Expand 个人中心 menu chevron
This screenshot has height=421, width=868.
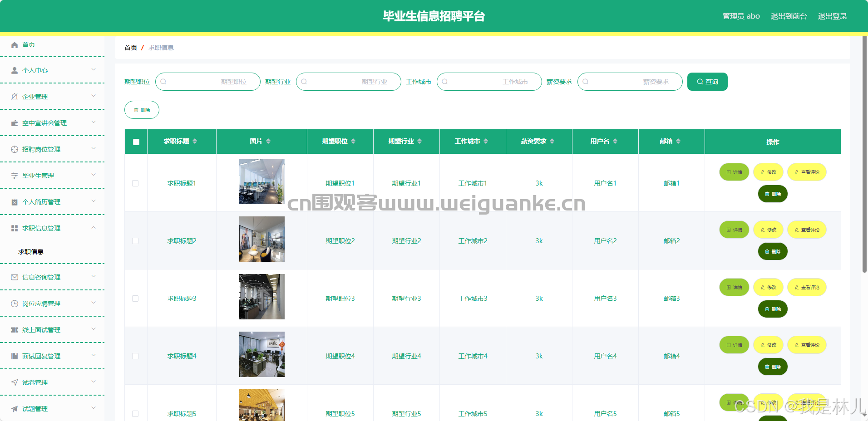pyautogui.click(x=94, y=69)
